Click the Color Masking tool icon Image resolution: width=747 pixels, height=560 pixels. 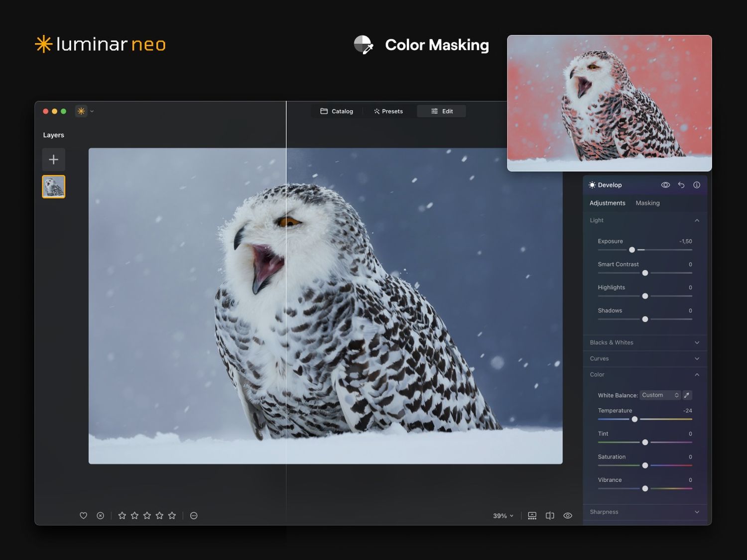pyautogui.click(x=364, y=45)
